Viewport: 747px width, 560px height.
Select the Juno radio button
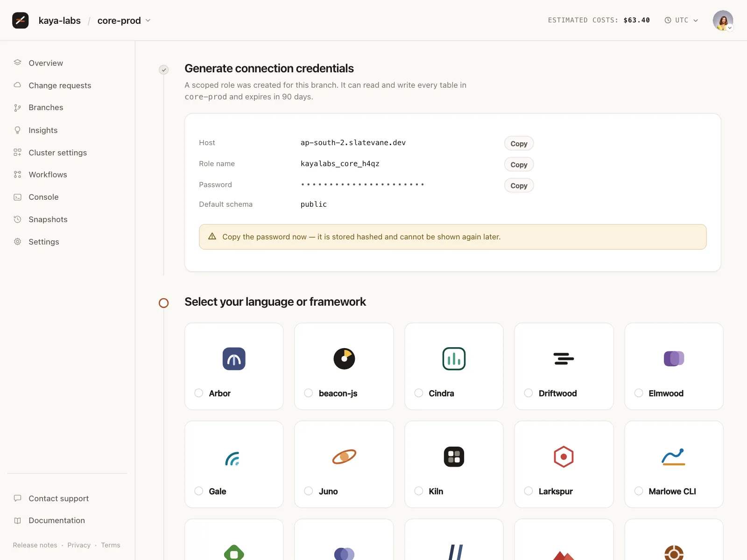tap(309, 491)
